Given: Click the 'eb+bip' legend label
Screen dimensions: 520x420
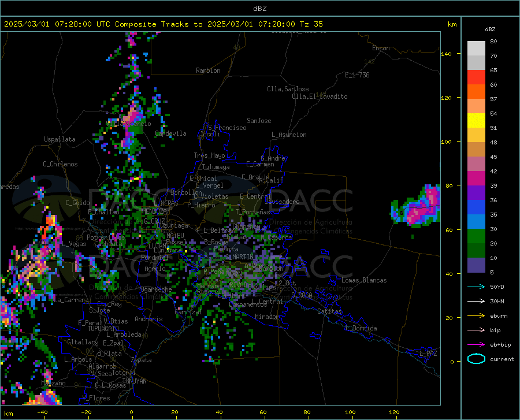Looking at the screenshot, I should (500, 345).
